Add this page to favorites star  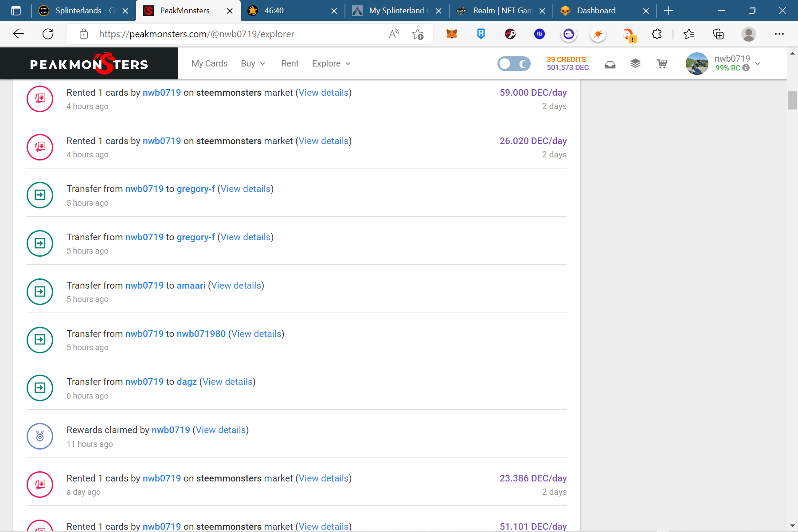418,34
